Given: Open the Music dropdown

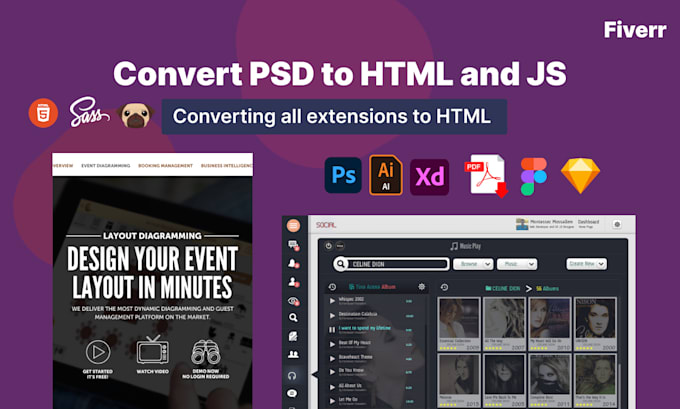Looking at the screenshot, I should pyautogui.click(x=517, y=264).
